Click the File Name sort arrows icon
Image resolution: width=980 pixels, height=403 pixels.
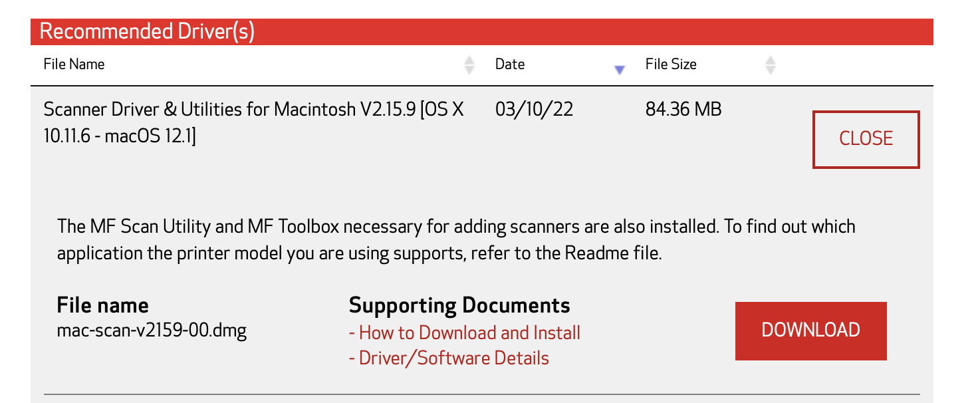(469, 65)
